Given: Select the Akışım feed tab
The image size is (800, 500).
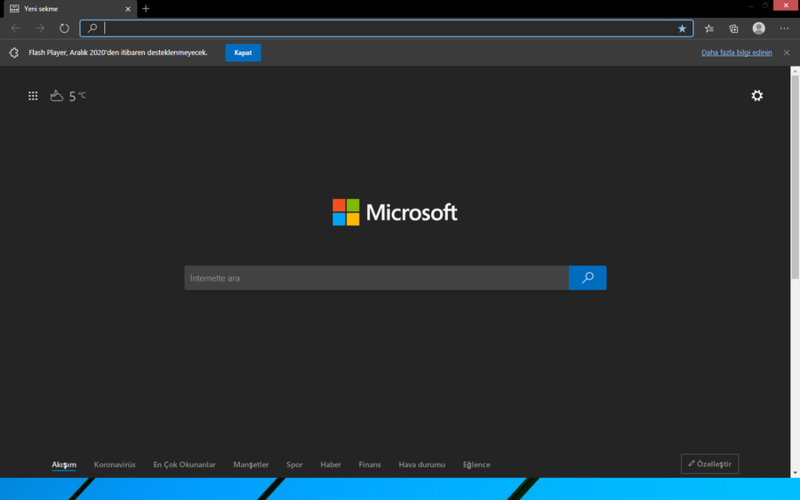Looking at the screenshot, I should [x=64, y=464].
